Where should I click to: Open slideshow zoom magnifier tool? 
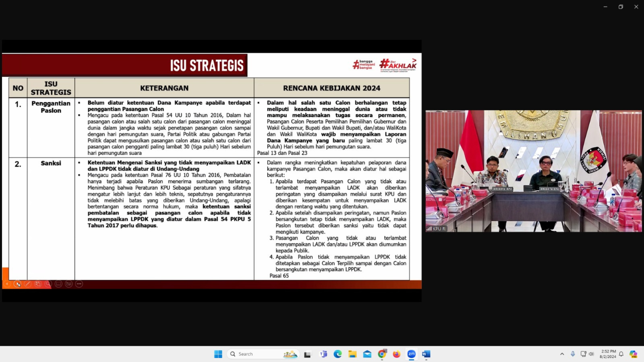click(x=48, y=284)
